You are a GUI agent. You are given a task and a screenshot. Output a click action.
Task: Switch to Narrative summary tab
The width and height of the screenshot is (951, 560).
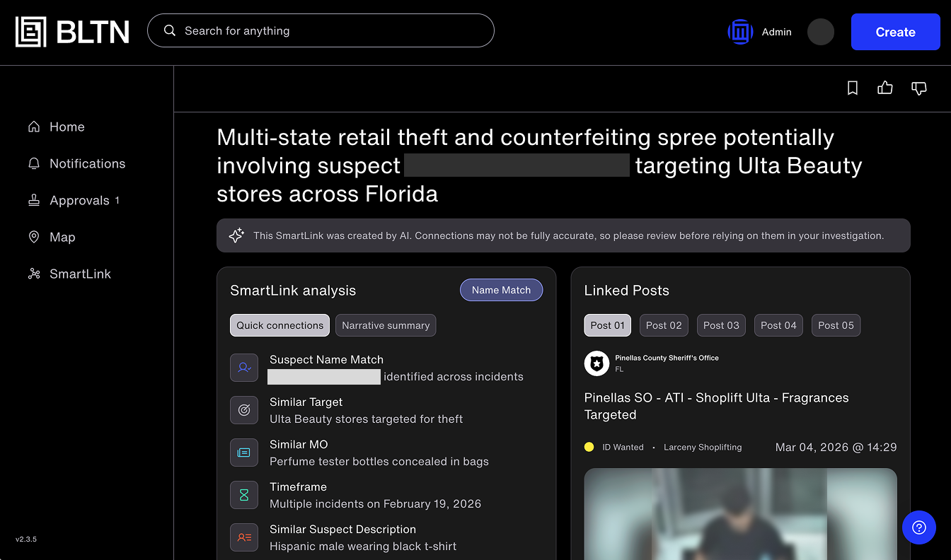386,325
